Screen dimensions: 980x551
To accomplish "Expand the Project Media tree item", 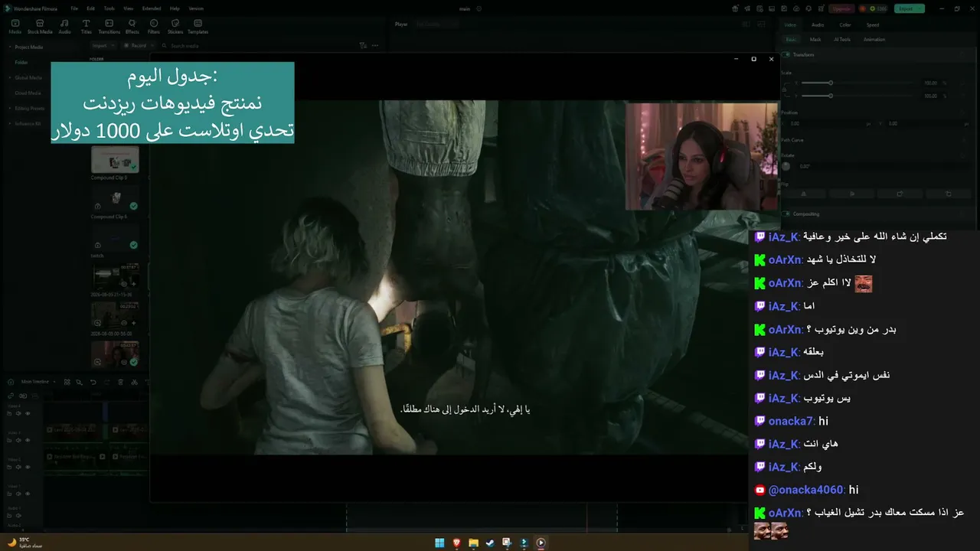I will pos(10,47).
